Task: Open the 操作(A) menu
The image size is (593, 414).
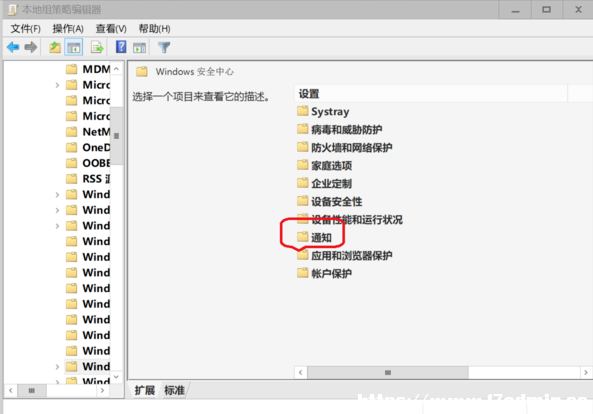Action: [x=68, y=28]
